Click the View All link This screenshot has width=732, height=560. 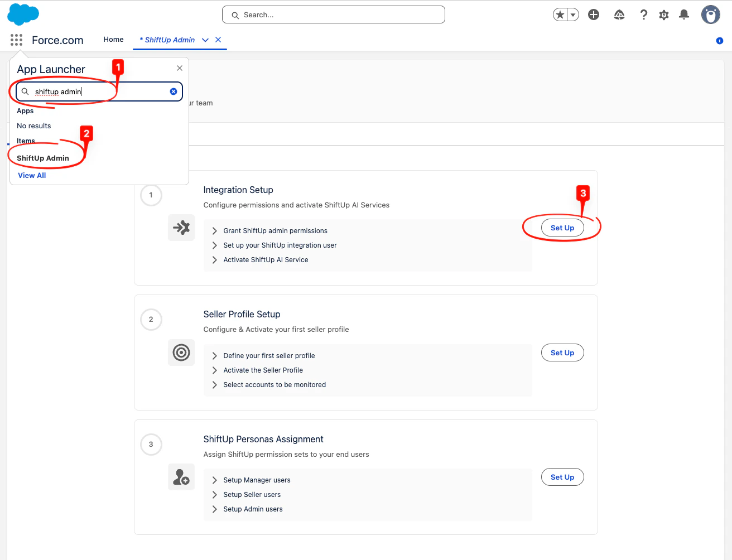32,175
